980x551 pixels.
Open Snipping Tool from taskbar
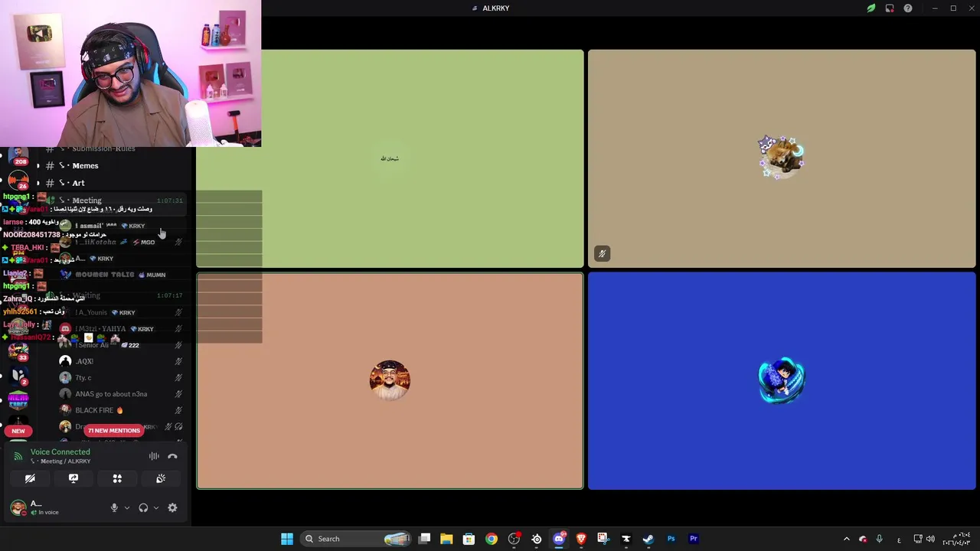[603, 539]
